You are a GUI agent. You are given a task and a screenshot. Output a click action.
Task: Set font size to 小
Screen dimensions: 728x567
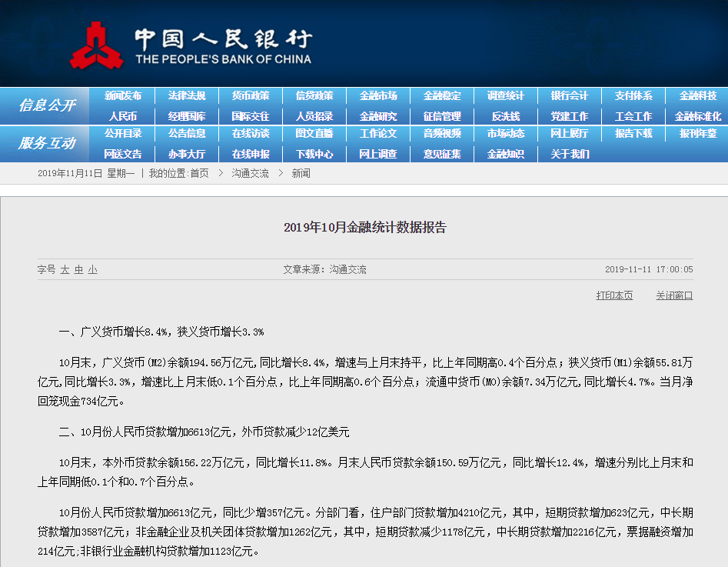93,269
